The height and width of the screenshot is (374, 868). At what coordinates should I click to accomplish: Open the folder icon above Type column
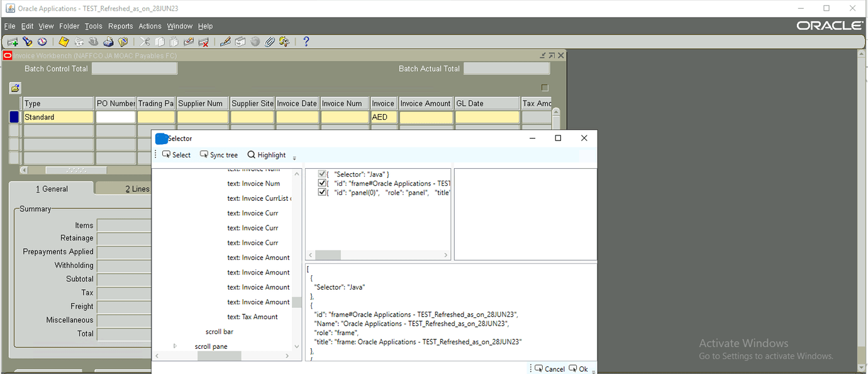pyautogui.click(x=15, y=88)
